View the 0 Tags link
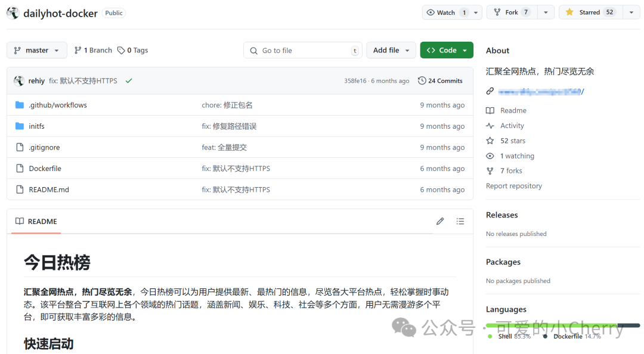The width and height of the screenshot is (644, 354). click(x=132, y=50)
